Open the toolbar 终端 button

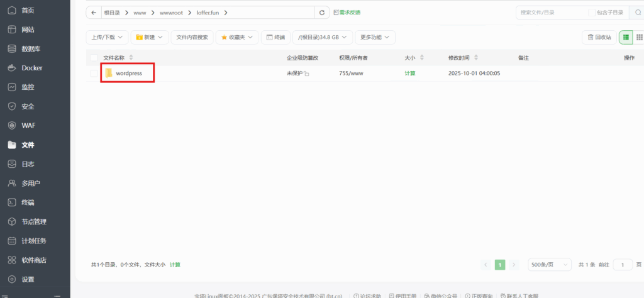point(275,37)
